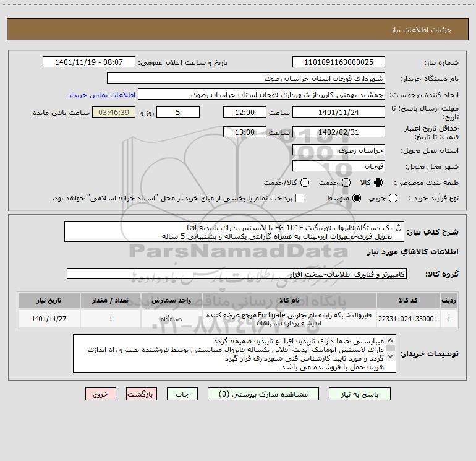Click the شرح کلی نیاز description box

click(x=234, y=232)
